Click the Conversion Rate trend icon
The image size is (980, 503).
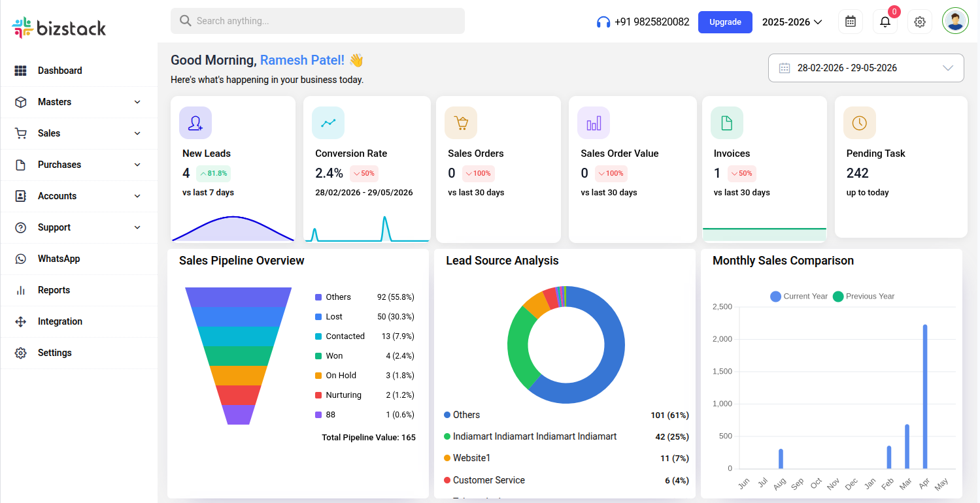click(328, 123)
